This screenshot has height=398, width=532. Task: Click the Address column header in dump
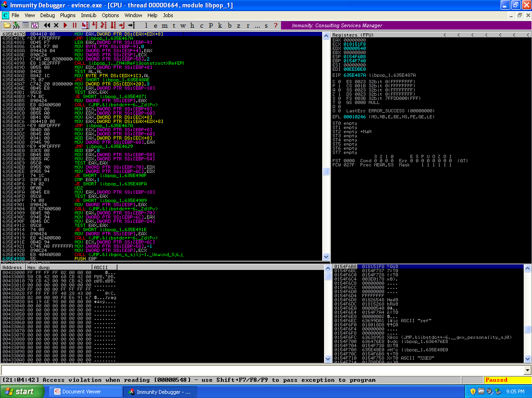(13, 267)
